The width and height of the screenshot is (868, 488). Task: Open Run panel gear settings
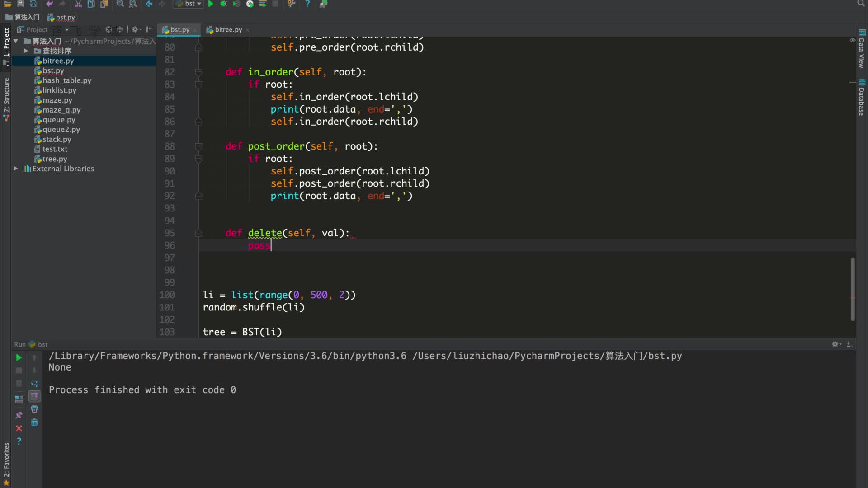tap(836, 344)
